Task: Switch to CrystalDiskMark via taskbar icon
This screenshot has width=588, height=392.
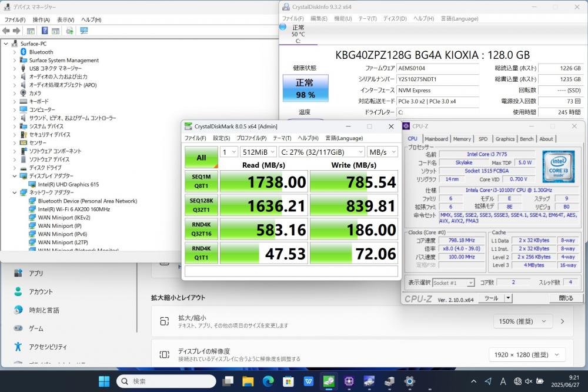Action: pyautogui.click(x=329, y=381)
